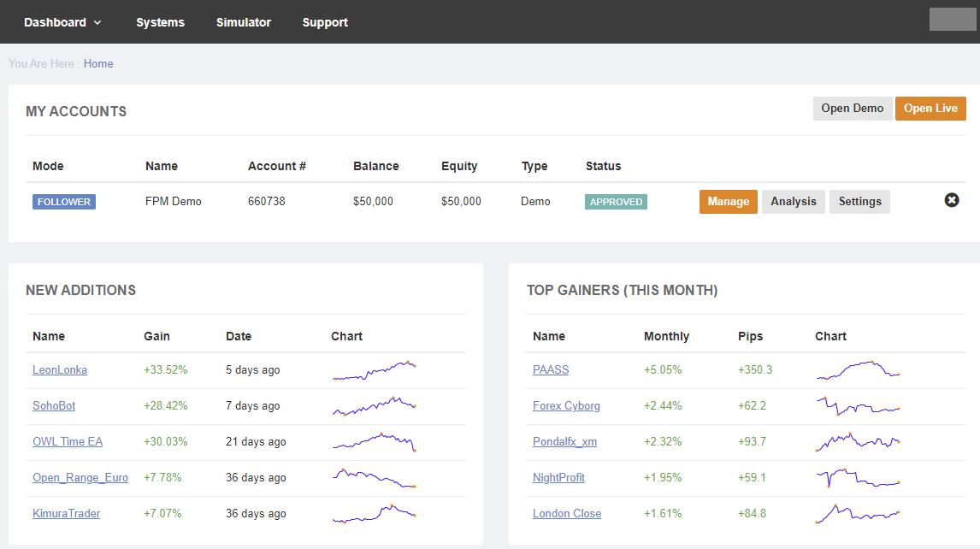Click the SohoBot chart sparkline
980x549 pixels.
click(375, 406)
